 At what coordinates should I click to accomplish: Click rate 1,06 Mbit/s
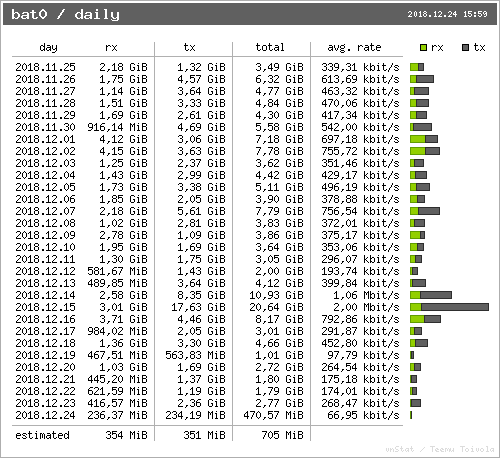coord(366,295)
